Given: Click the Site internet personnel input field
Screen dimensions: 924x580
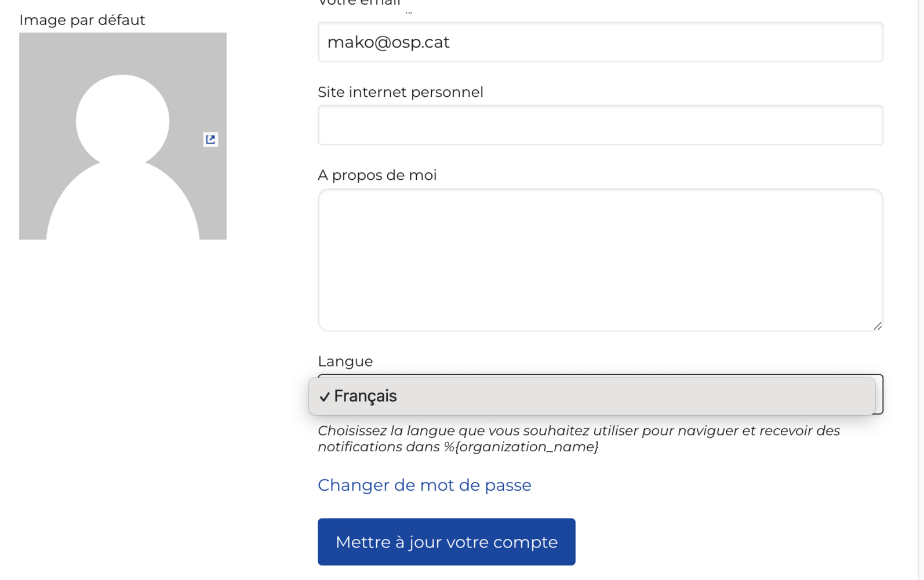Looking at the screenshot, I should [x=600, y=125].
